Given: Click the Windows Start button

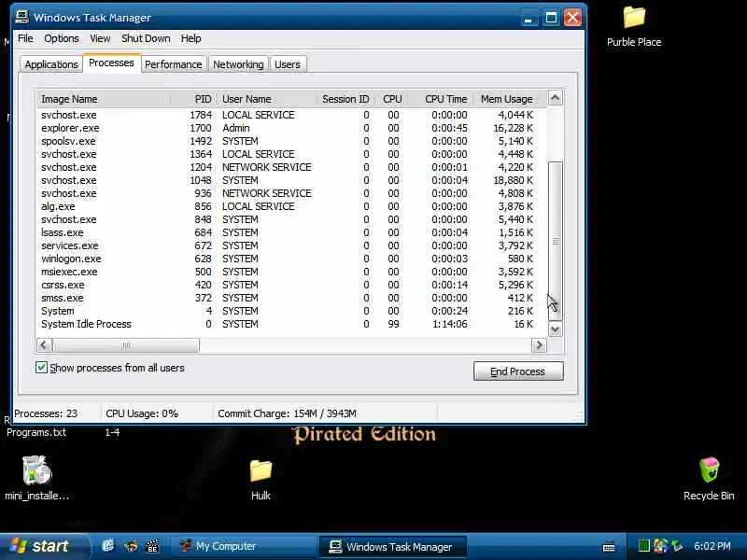Looking at the screenshot, I should click(44, 546).
